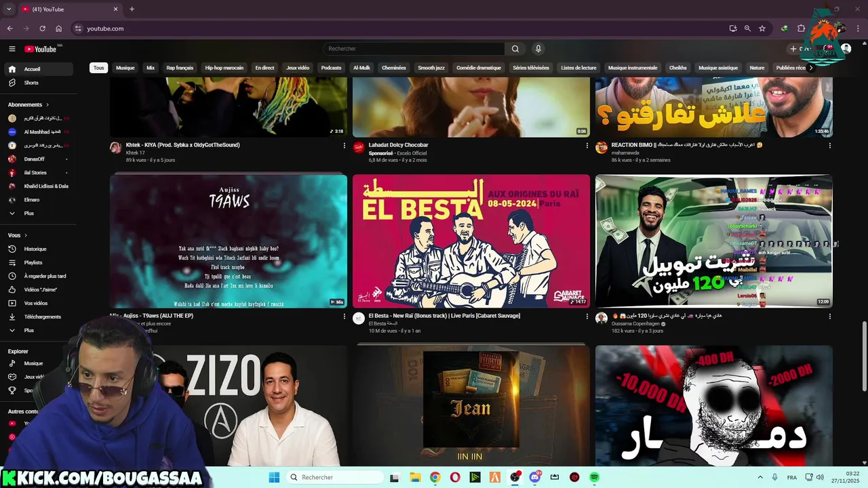The height and width of the screenshot is (488, 868).
Task: Open options for Lahadat Dolcy Chocobar ad
Action: point(587,145)
